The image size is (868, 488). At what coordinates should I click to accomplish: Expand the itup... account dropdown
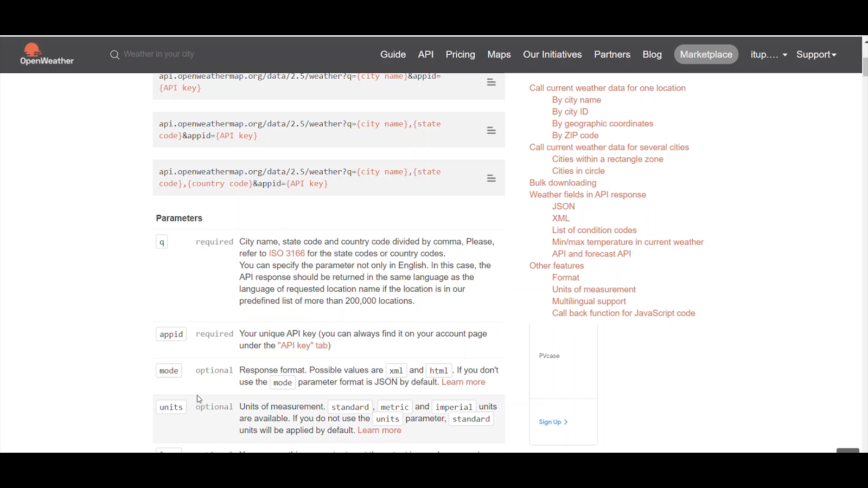pos(769,55)
